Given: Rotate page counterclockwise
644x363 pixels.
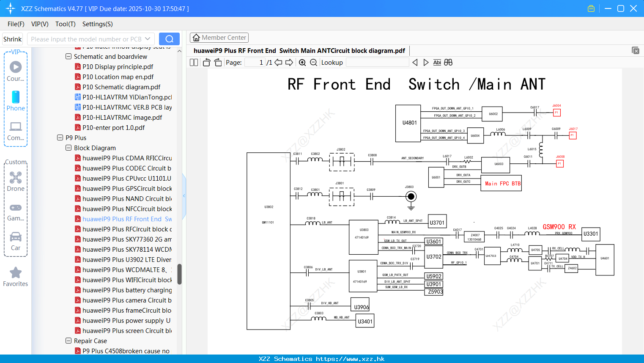Looking at the screenshot, I should (x=206, y=62).
